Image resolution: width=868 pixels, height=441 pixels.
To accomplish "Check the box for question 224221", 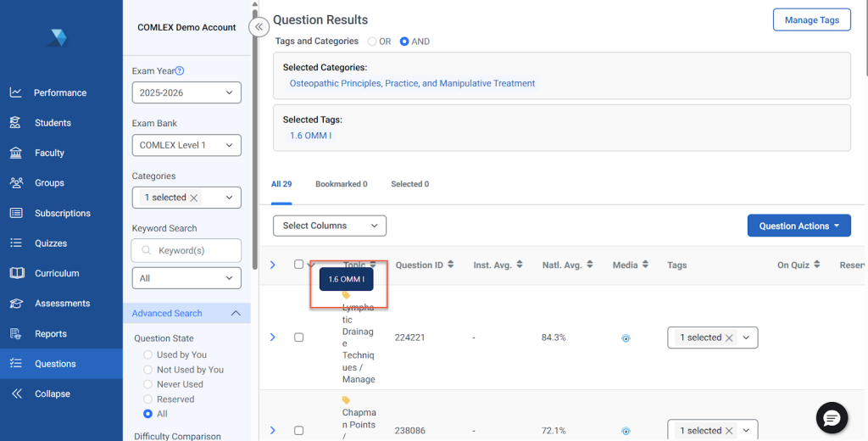I will pyautogui.click(x=298, y=338).
